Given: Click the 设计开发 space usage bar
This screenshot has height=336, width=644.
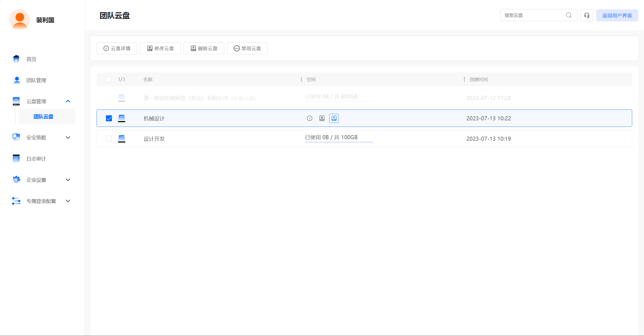Looking at the screenshot, I should pyautogui.click(x=339, y=142).
